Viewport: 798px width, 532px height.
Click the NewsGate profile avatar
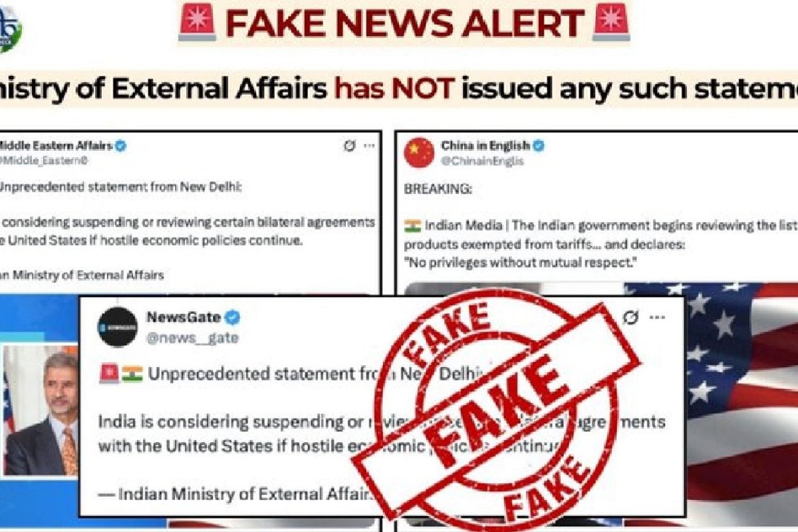(x=118, y=327)
